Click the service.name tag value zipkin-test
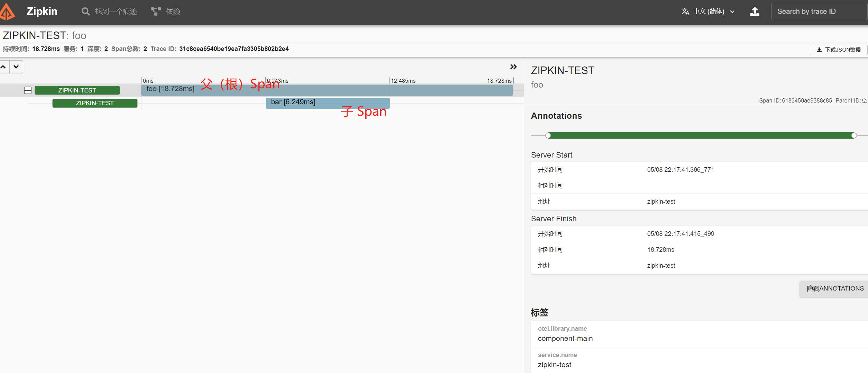This screenshot has height=373, width=868. pyautogui.click(x=555, y=365)
